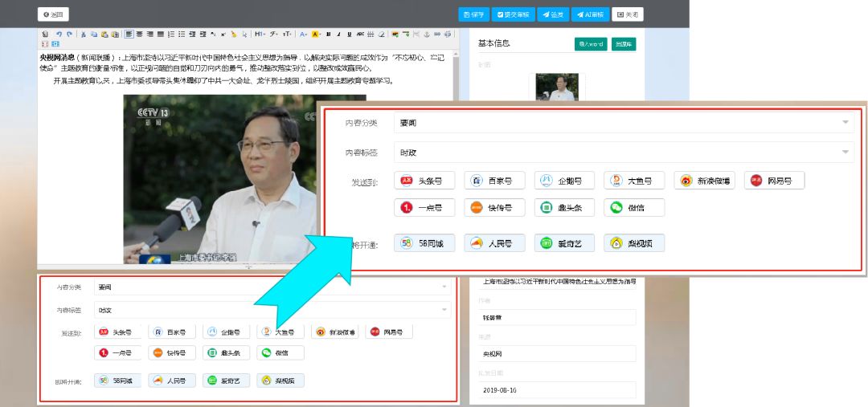Click the 2019-08-16 date field
Screen dimensions: 868x407
point(557,389)
